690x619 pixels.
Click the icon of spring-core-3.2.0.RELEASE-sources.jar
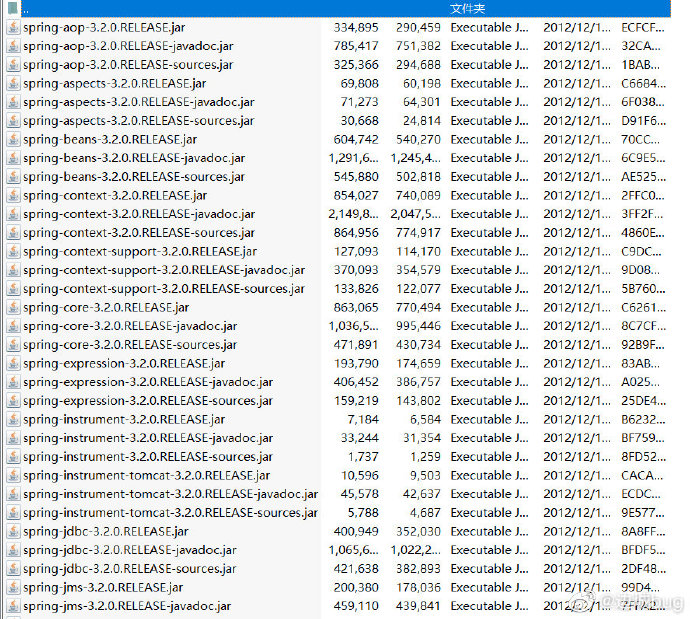click(14, 344)
